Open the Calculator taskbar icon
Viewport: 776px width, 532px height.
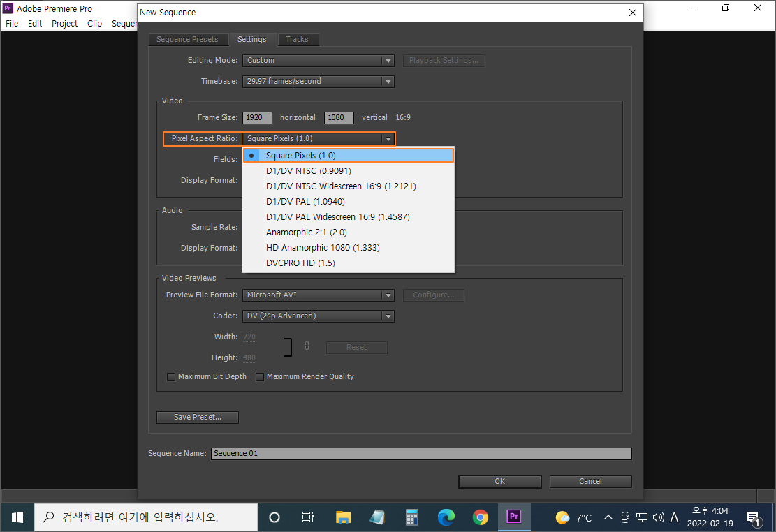point(412,517)
